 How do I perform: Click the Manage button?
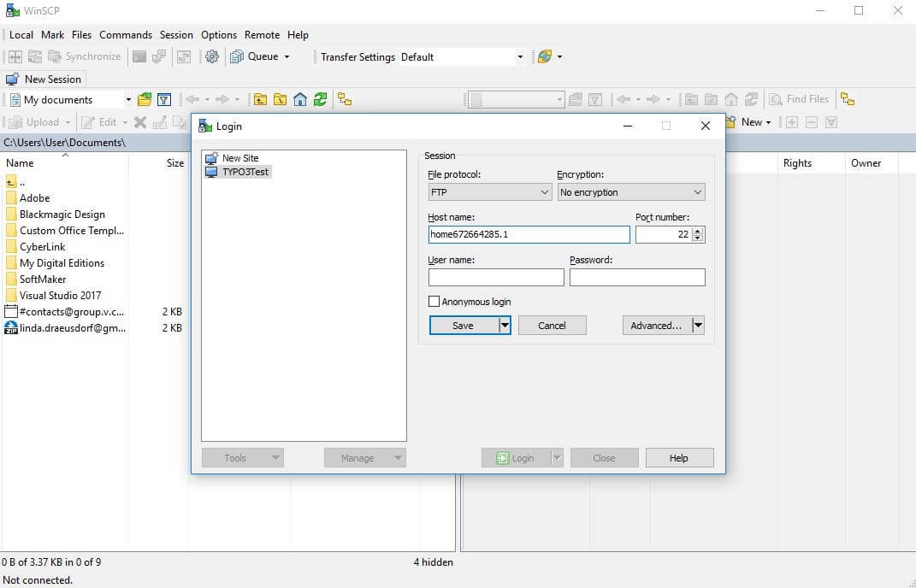point(364,458)
